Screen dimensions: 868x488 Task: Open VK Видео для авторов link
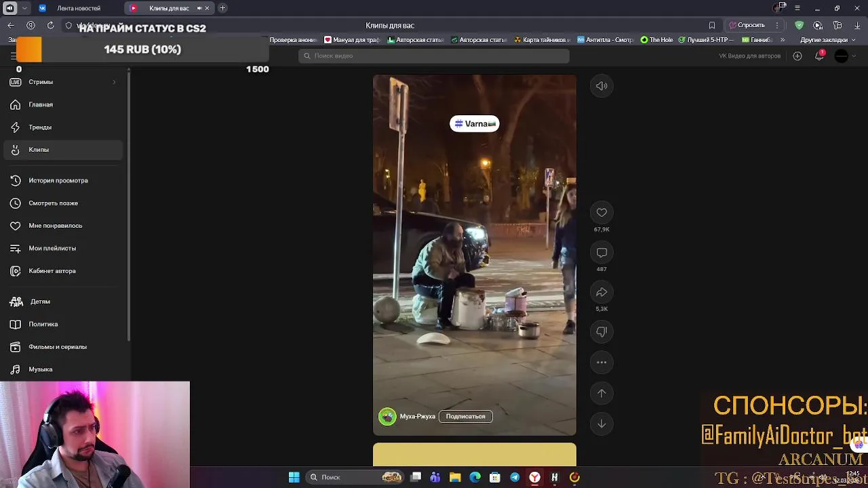pyautogui.click(x=749, y=56)
